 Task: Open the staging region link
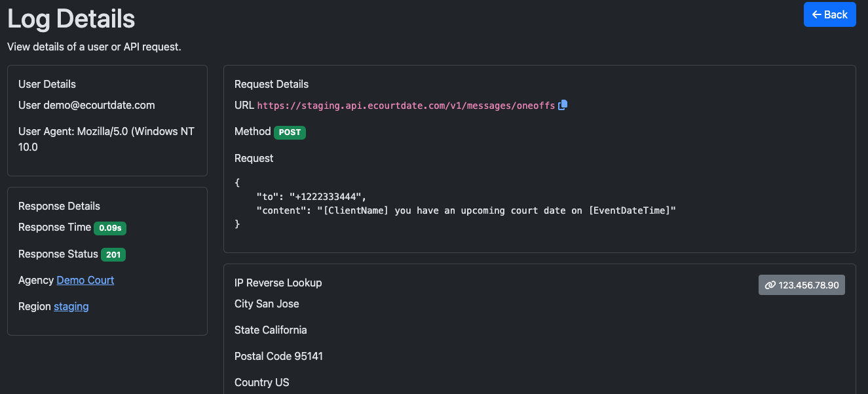pyautogui.click(x=71, y=306)
